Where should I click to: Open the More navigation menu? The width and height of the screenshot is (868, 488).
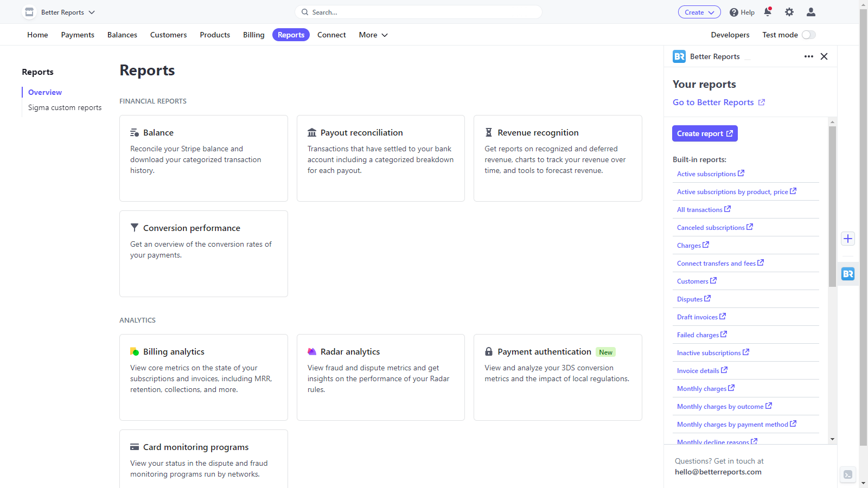click(373, 35)
